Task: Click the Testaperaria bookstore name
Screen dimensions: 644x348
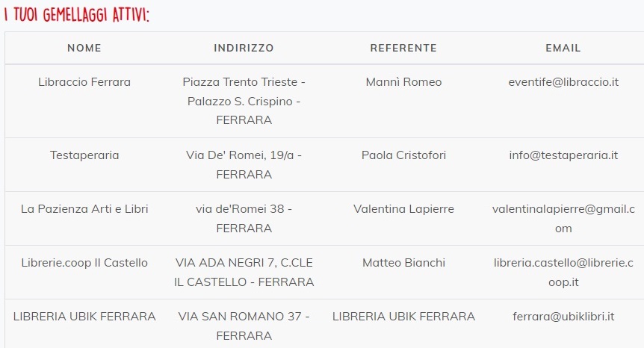Action: tap(84, 155)
